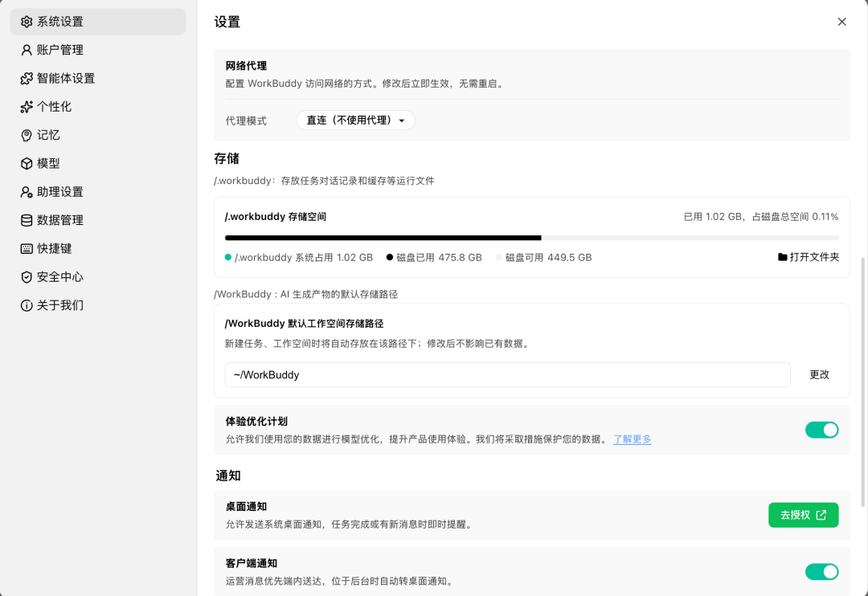Viewport: 868px width, 596px height.
Task: Click the gear icon beside 系统设置
Action: coord(27,22)
